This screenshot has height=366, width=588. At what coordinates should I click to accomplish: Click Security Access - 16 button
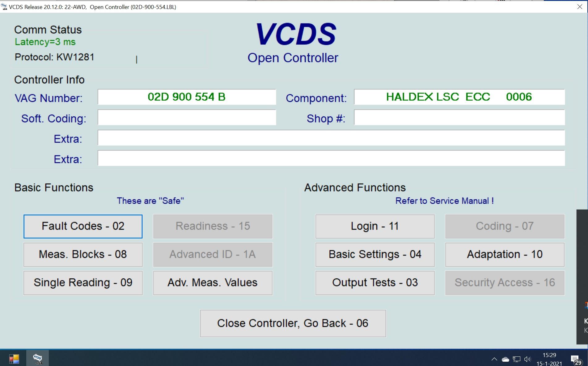[505, 283]
